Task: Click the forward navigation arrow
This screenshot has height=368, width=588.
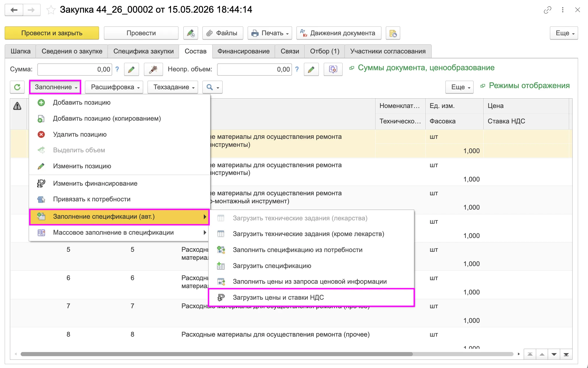Action: [x=31, y=10]
